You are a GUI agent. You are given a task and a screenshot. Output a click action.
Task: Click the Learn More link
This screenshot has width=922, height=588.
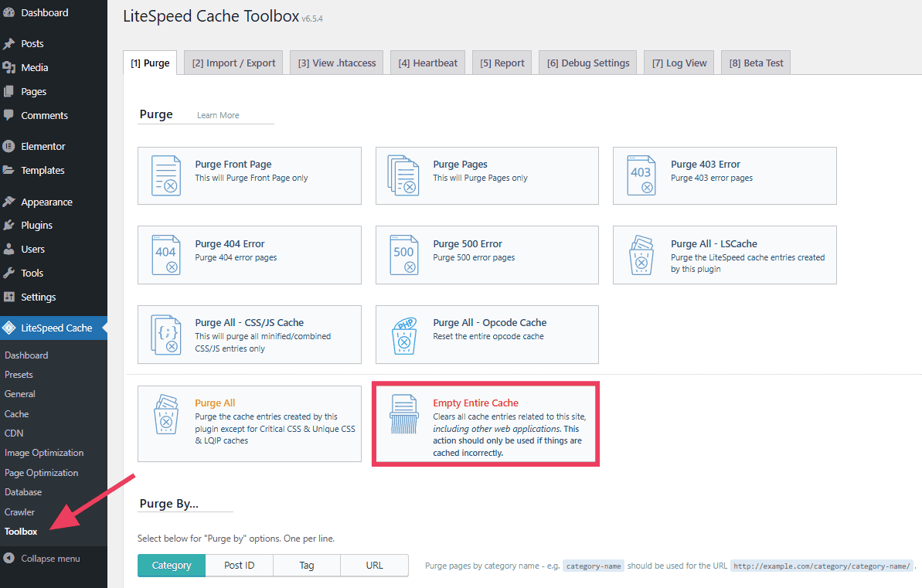pos(217,114)
